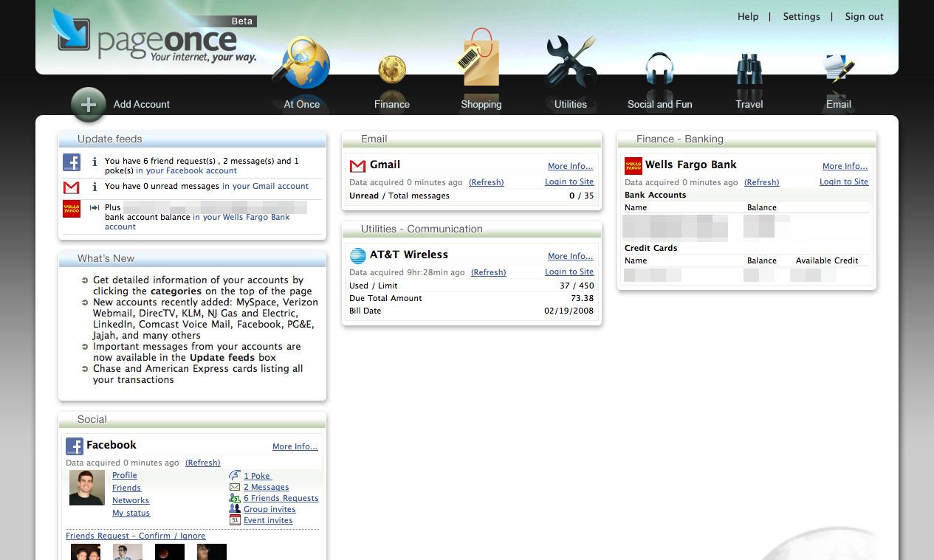Open the Facebook Profile link
This screenshot has width=934, height=560.
[125, 475]
